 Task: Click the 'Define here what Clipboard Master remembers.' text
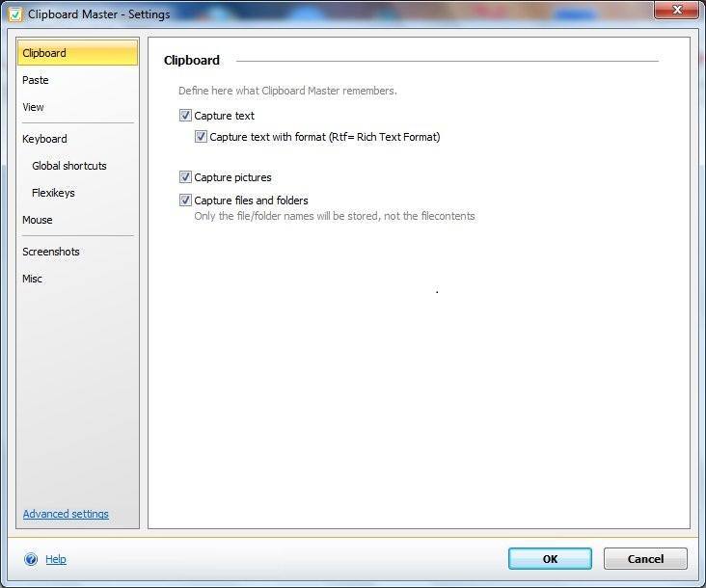pyautogui.click(x=287, y=91)
